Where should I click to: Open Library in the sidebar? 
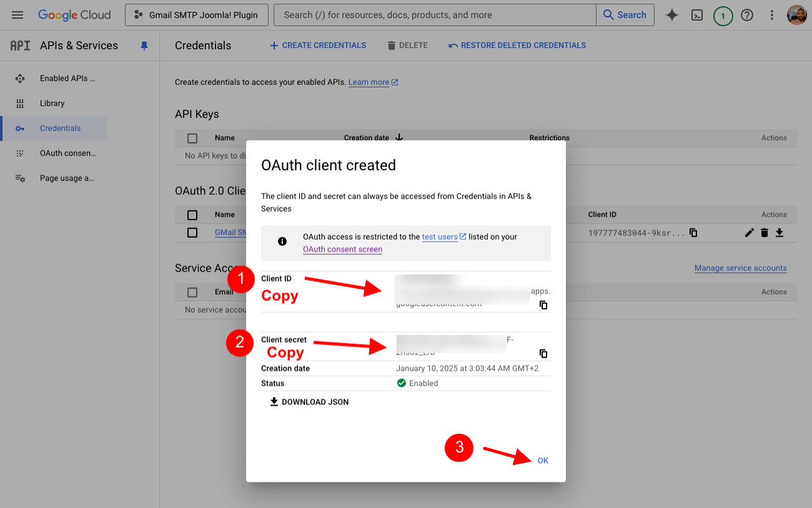coord(54,104)
